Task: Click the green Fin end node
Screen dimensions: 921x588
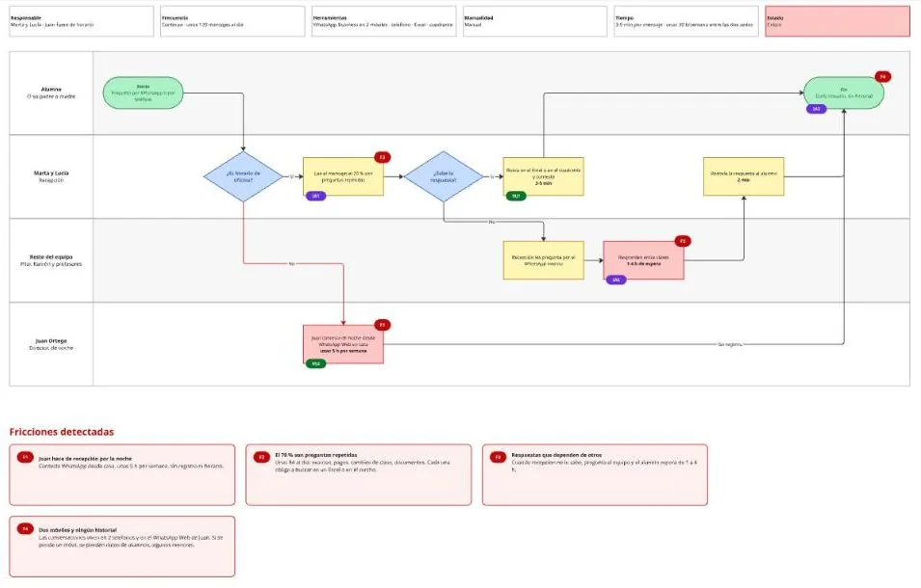Action: pyautogui.click(x=844, y=93)
